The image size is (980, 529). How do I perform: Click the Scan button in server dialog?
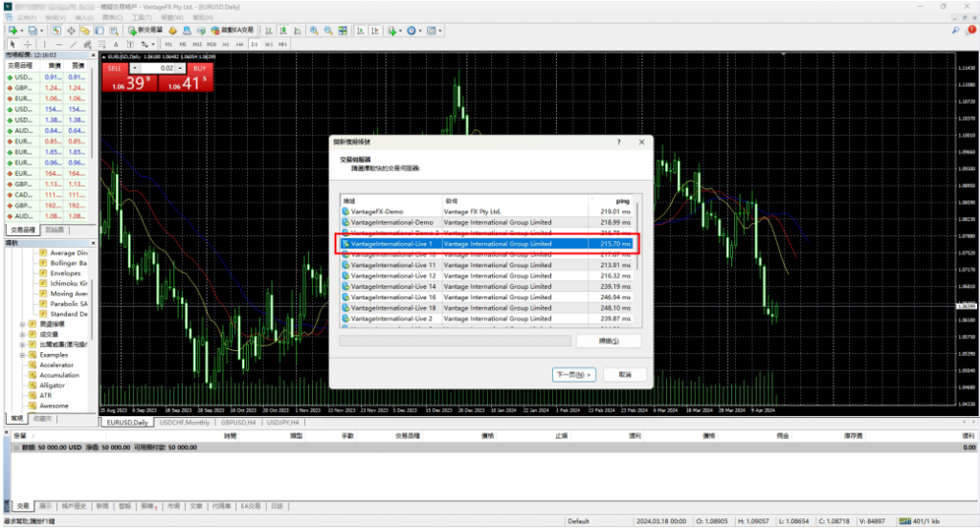pyautogui.click(x=608, y=341)
